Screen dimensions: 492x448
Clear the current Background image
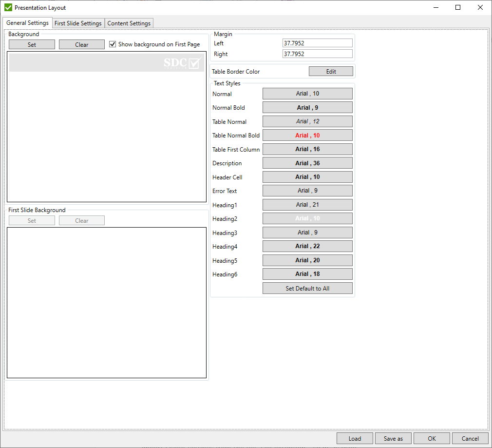click(81, 44)
